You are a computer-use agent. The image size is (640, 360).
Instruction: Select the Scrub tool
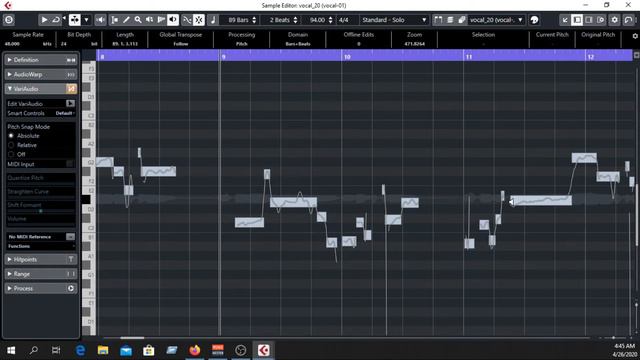(x=161, y=20)
